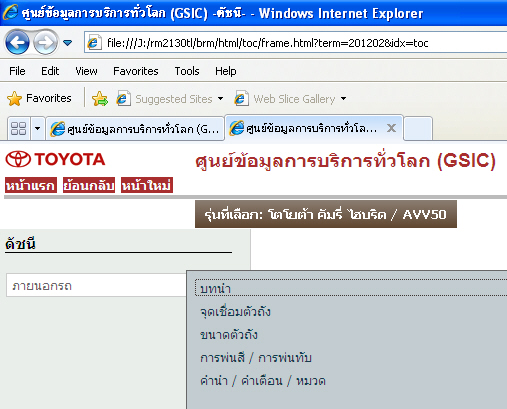Click Add to Favorites Bar icon
The image size is (507, 409).
100,99
